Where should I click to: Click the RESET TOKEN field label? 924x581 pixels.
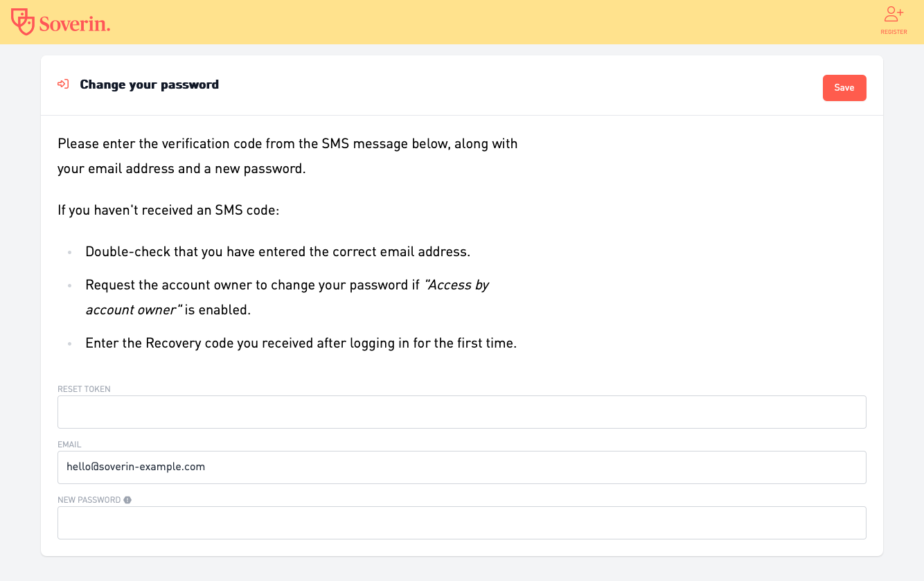pos(84,389)
